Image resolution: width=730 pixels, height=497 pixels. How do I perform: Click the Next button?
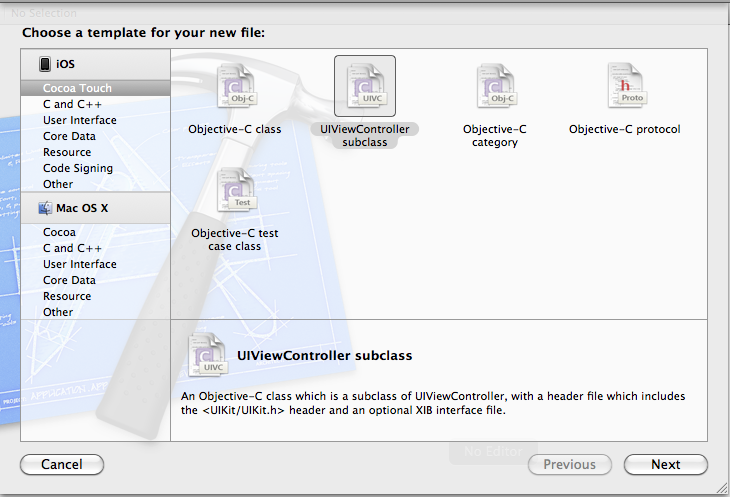point(666,464)
